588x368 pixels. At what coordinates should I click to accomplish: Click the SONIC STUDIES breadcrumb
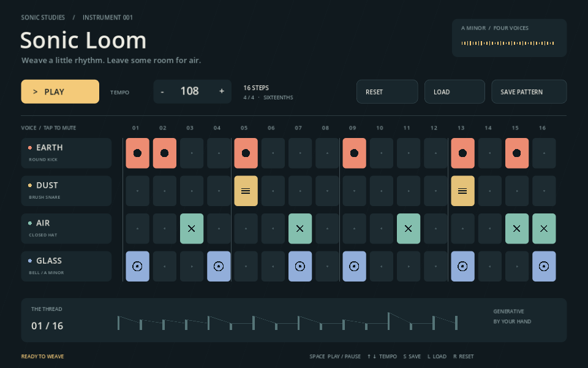point(43,17)
